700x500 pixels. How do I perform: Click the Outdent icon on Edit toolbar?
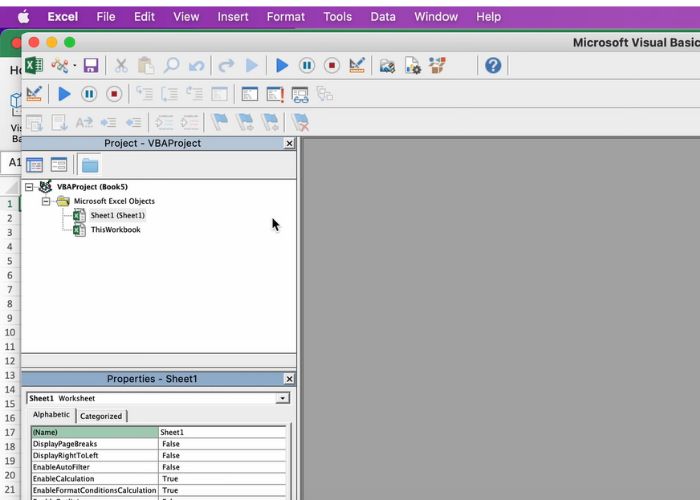(x=133, y=122)
